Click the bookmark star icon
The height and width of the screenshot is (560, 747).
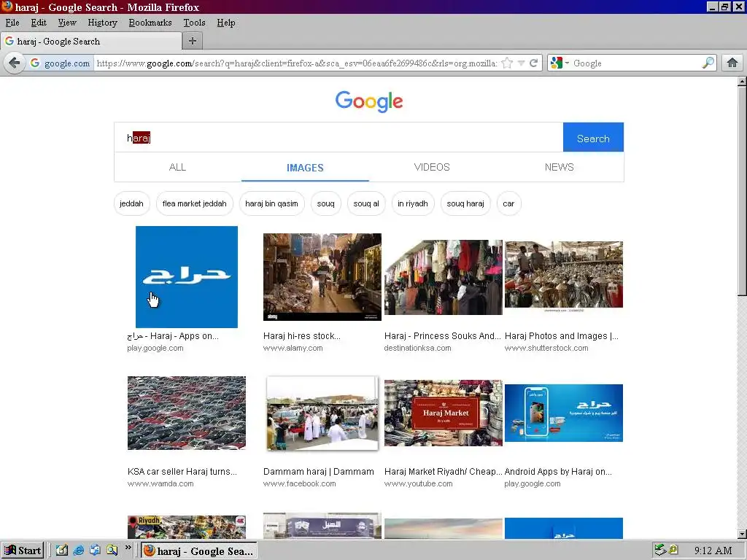point(508,63)
